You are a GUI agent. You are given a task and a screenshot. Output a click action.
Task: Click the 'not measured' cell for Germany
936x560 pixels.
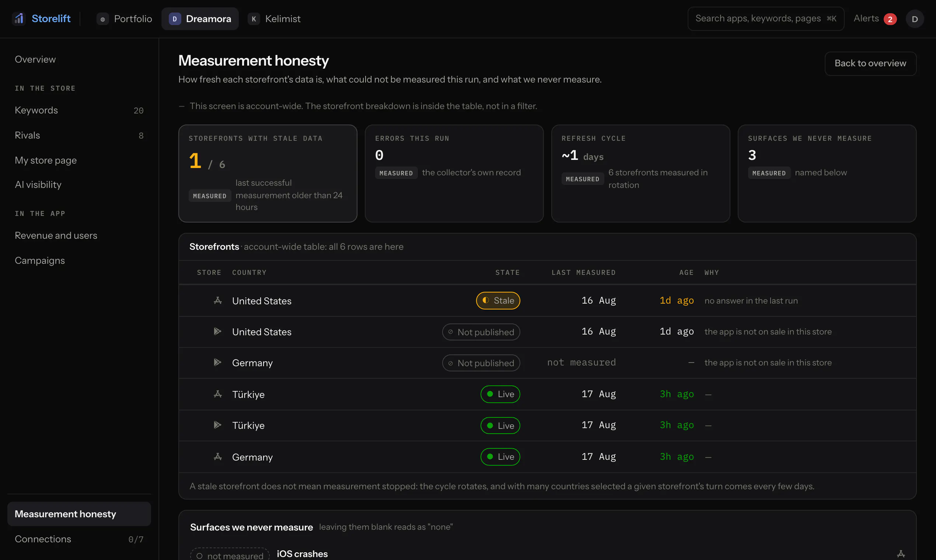[x=581, y=362]
